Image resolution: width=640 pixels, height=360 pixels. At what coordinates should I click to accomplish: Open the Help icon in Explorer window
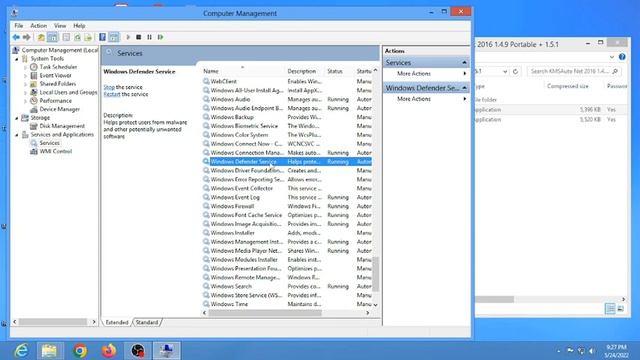pyautogui.click(x=622, y=57)
